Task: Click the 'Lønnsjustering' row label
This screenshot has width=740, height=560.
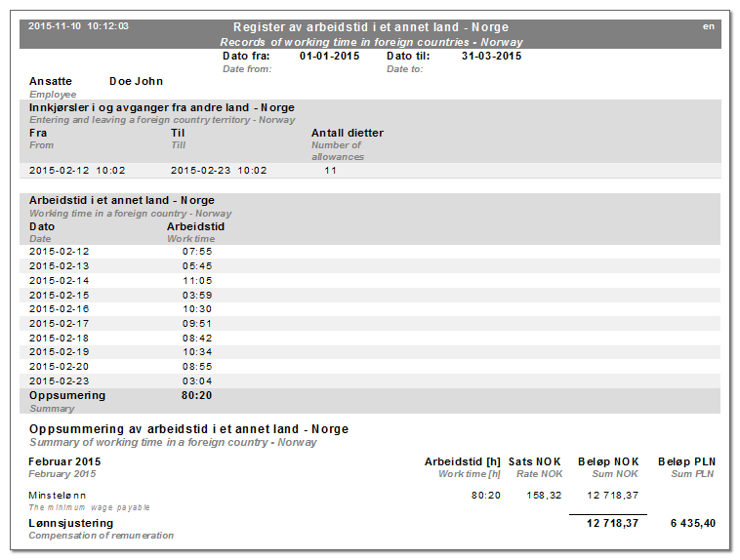Action: [71, 523]
